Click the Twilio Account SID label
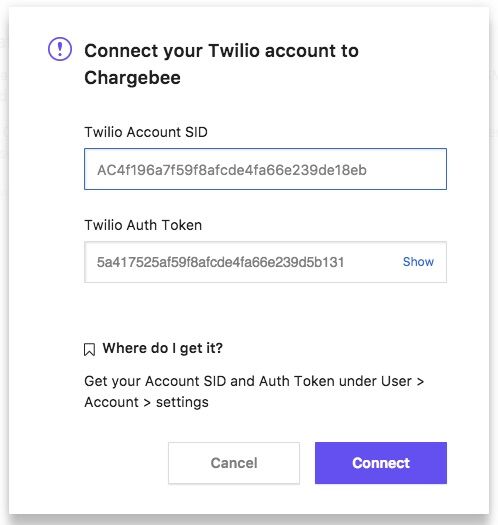The image size is (498, 525). [146, 132]
